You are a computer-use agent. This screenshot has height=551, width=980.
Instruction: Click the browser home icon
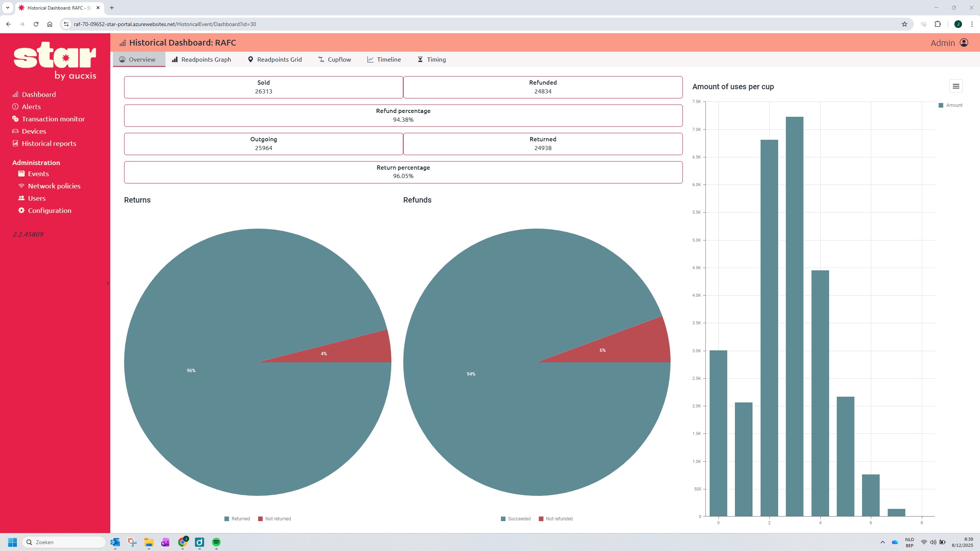[50, 24]
